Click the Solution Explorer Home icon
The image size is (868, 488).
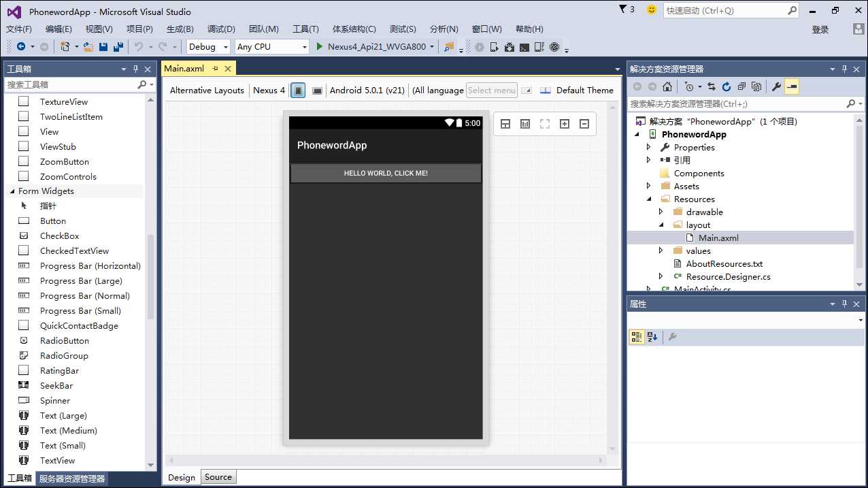click(x=667, y=86)
